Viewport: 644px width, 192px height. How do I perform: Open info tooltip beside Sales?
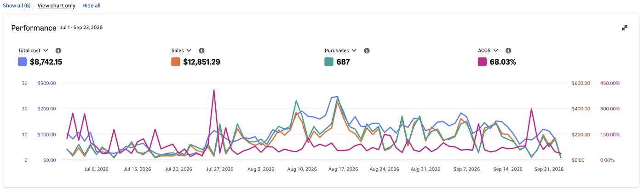click(x=201, y=51)
